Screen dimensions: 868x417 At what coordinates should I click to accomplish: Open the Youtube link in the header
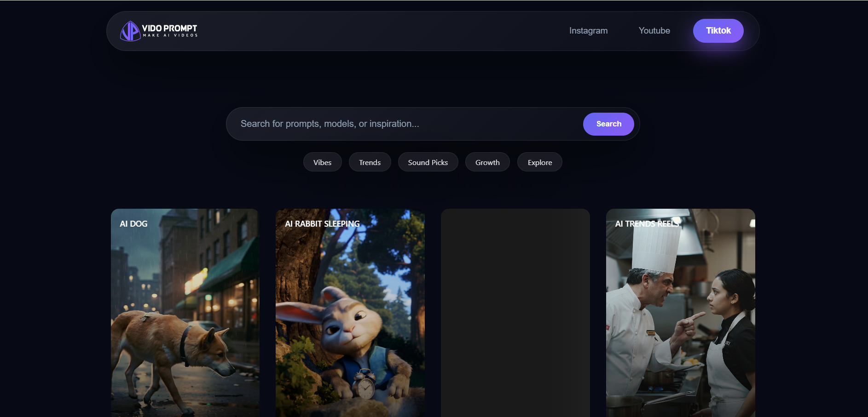[x=654, y=30]
